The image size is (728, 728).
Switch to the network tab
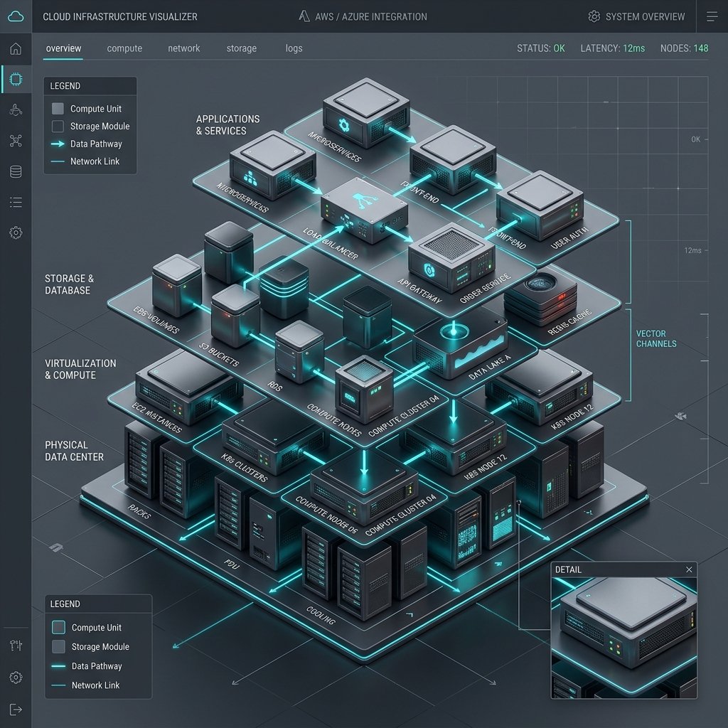(184, 48)
